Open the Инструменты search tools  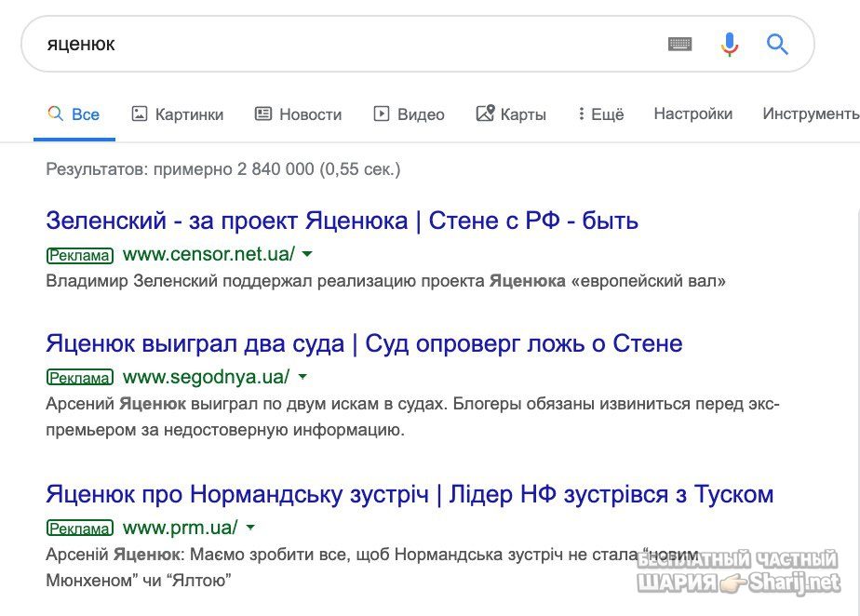point(811,114)
